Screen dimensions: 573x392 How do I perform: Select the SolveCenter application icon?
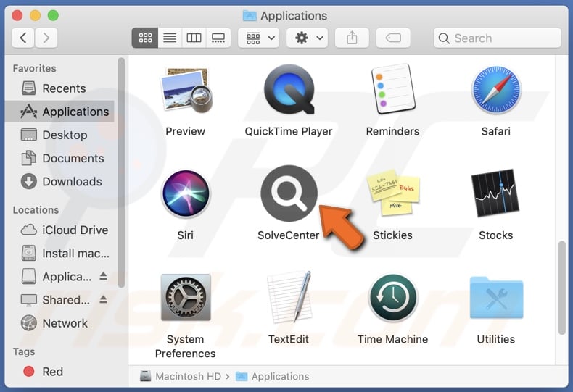(289, 193)
